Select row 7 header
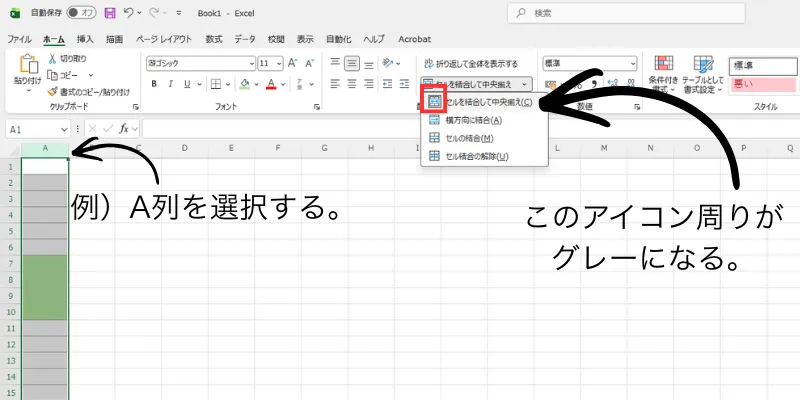The width and height of the screenshot is (800, 400). tap(11, 263)
